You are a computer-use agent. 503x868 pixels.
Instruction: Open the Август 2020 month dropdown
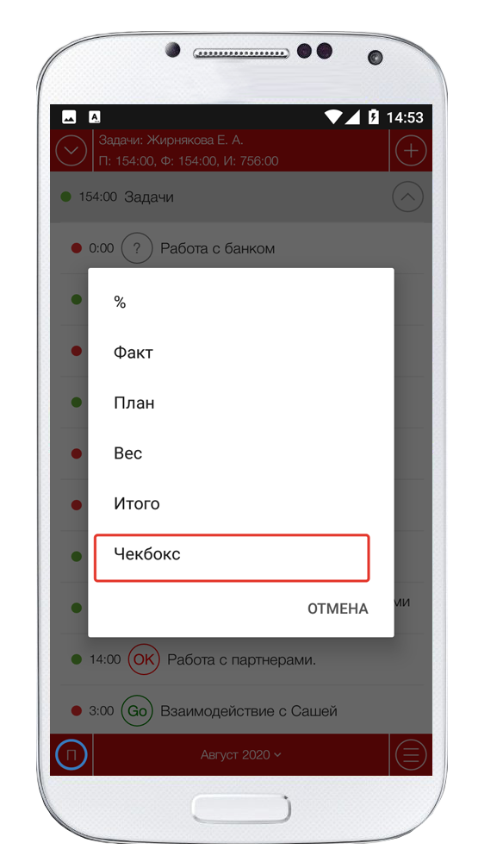tap(240, 754)
